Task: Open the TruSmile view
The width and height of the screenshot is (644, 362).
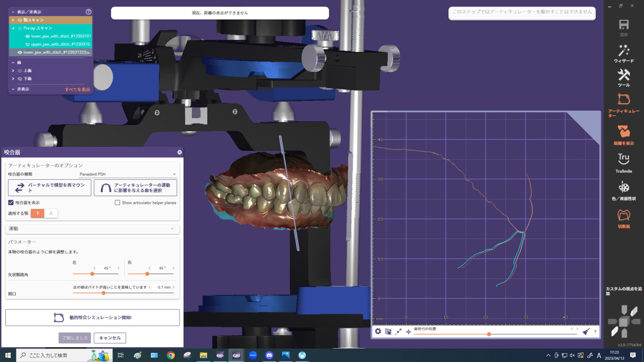Action: pyautogui.click(x=623, y=162)
